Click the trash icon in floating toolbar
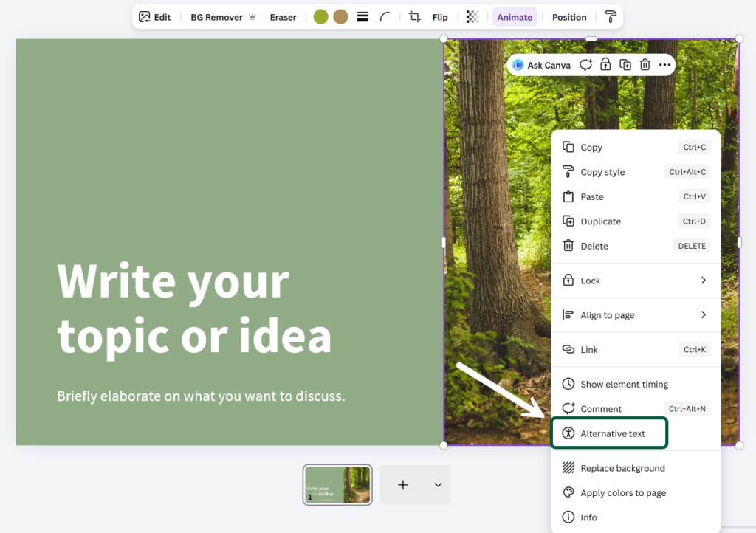756x533 pixels. 645,65
